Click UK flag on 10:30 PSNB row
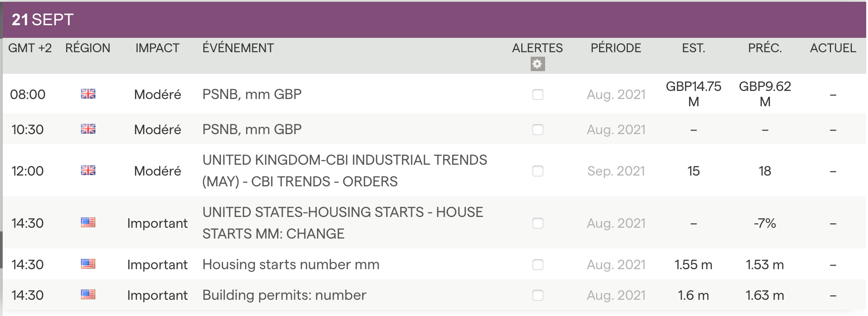Image resolution: width=868 pixels, height=316 pixels. pos(88,129)
